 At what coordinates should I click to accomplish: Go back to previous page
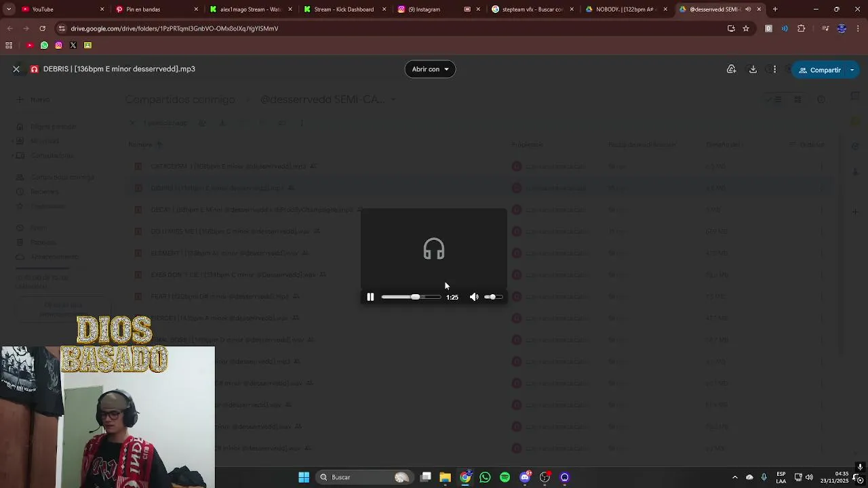tap(9, 28)
